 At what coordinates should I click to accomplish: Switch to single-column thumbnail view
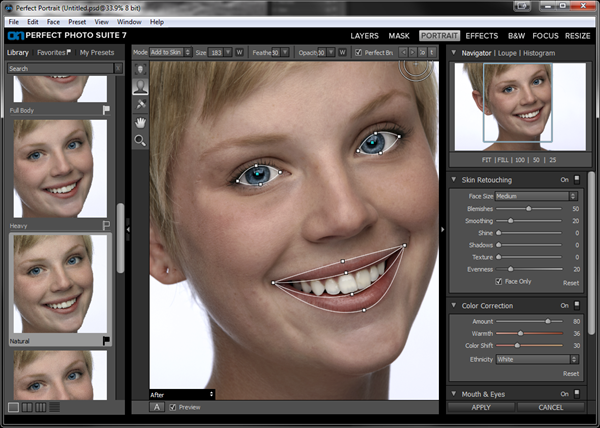[14, 407]
